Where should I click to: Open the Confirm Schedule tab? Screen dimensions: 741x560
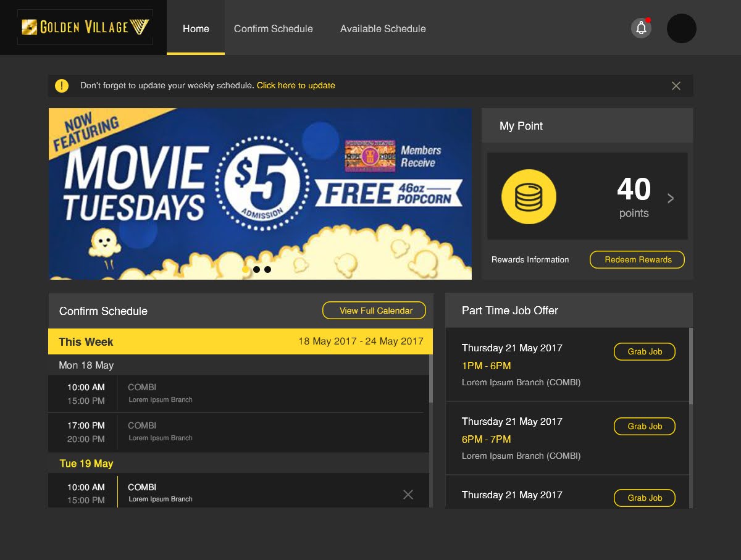click(274, 28)
